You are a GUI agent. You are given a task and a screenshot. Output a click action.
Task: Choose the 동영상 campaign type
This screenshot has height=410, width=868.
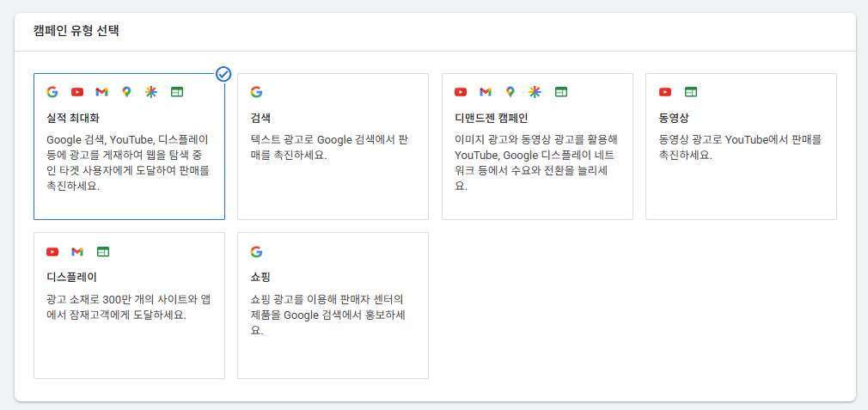pyautogui.click(x=741, y=147)
